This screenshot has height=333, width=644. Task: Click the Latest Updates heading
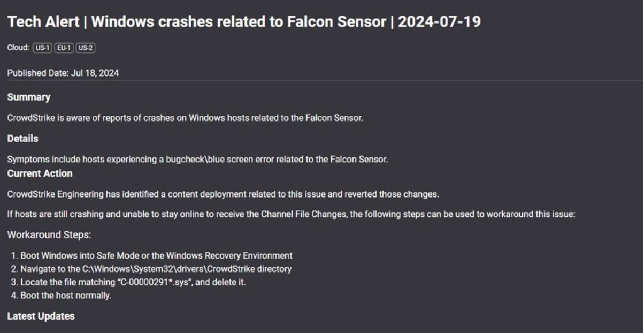pos(41,316)
